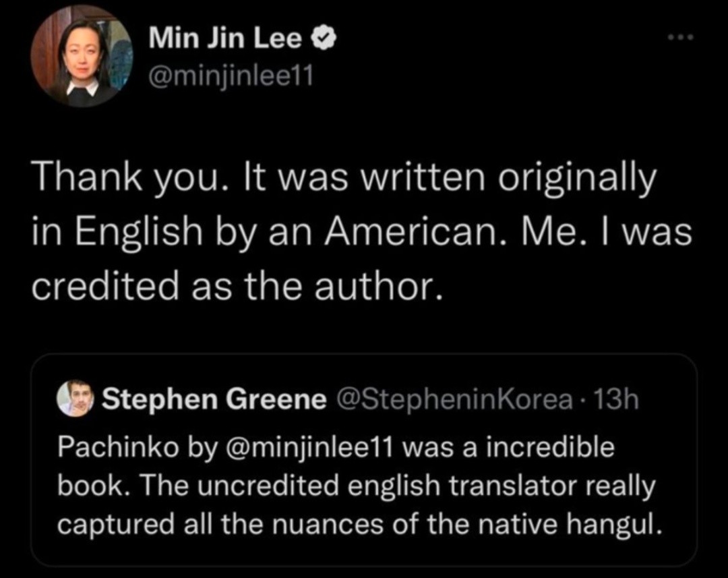Open the quoted tweet card via its bottom border
The image size is (728, 578).
point(364,565)
